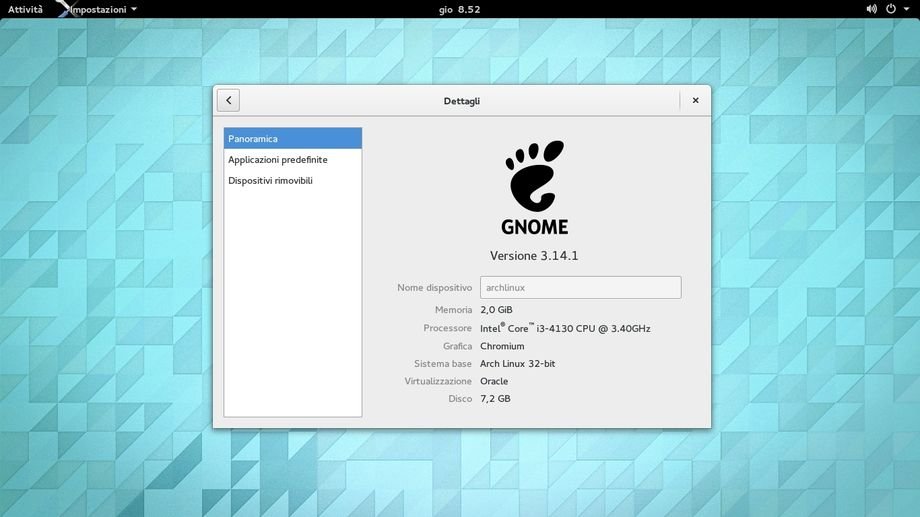This screenshot has width=920, height=517.
Task: Click the Versione 3.14.1 text
Action: (x=534, y=256)
